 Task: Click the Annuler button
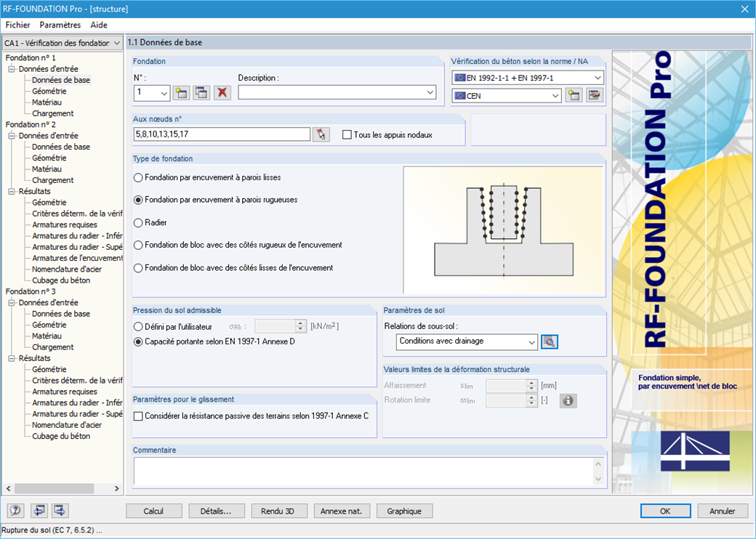pos(723,511)
